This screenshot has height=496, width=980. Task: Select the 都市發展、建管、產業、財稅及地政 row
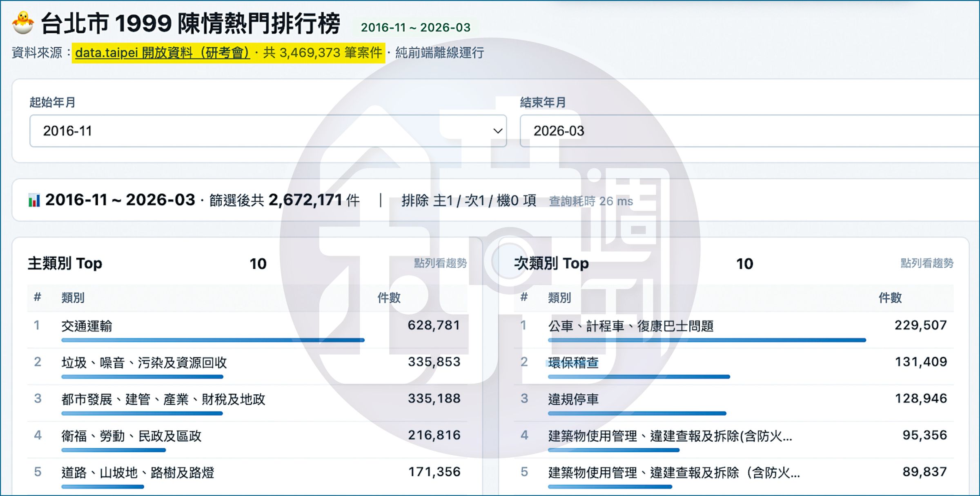[x=247, y=403]
